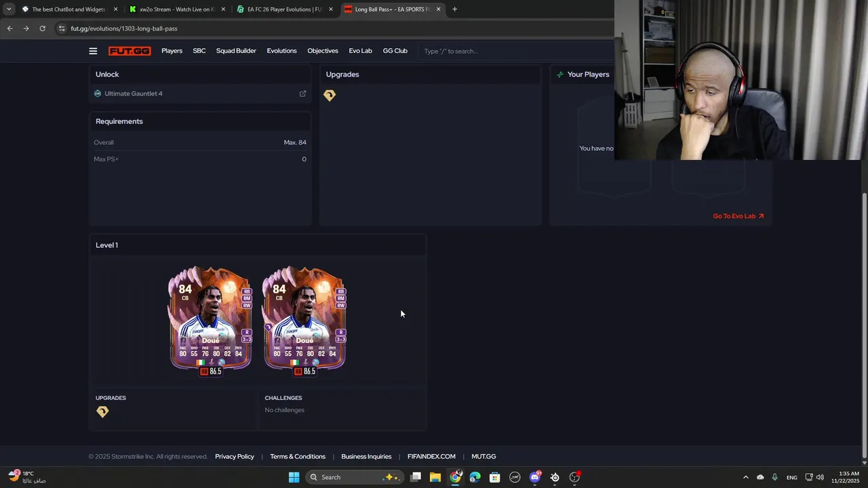Viewport: 868px width, 488px height.
Task: Open the hamburger menu icon
Action: pyautogui.click(x=93, y=51)
